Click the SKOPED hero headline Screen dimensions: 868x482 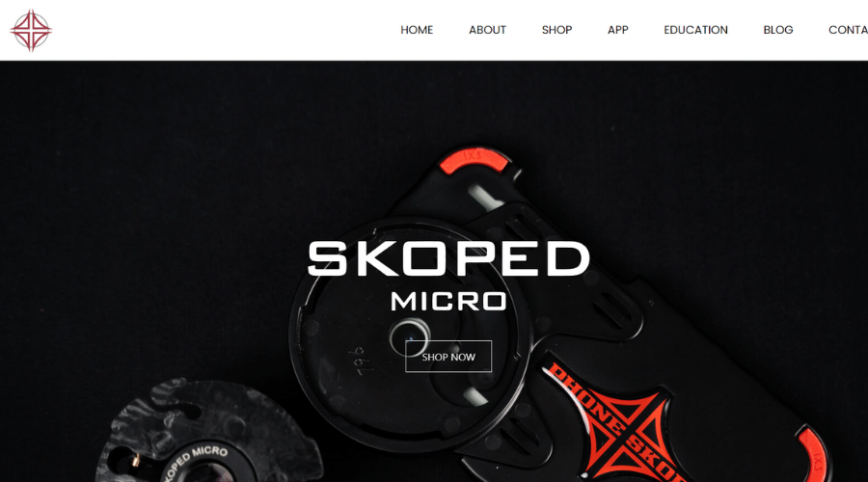[448, 258]
